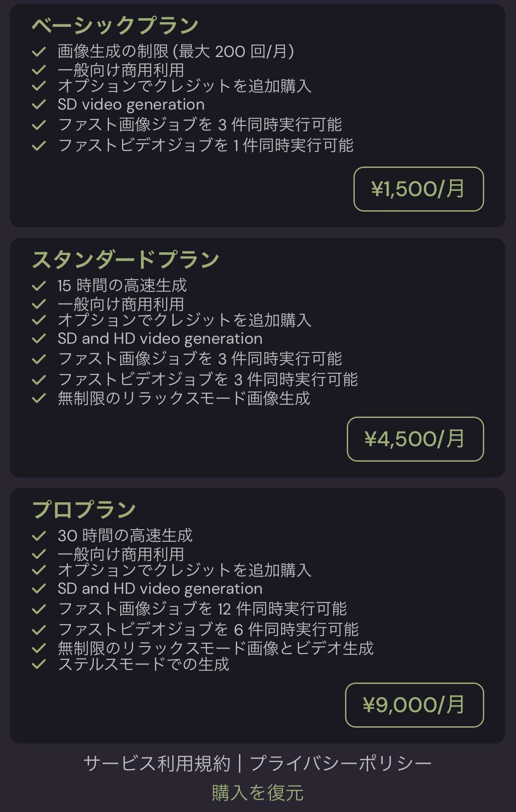This screenshot has height=812, width=516.
Task: Subscribe with the ¥9,000/月 pro button
Action: tap(414, 705)
